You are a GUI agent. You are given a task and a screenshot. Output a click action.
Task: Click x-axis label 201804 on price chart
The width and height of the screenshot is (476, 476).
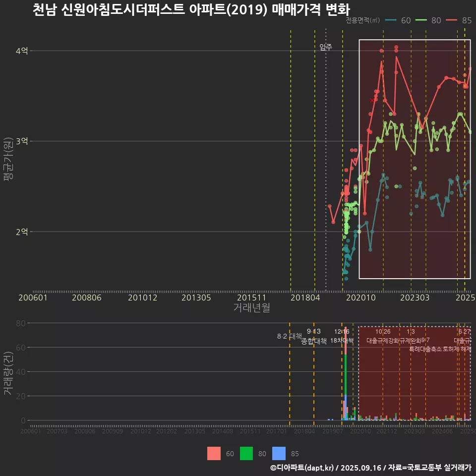click(305, 297)
